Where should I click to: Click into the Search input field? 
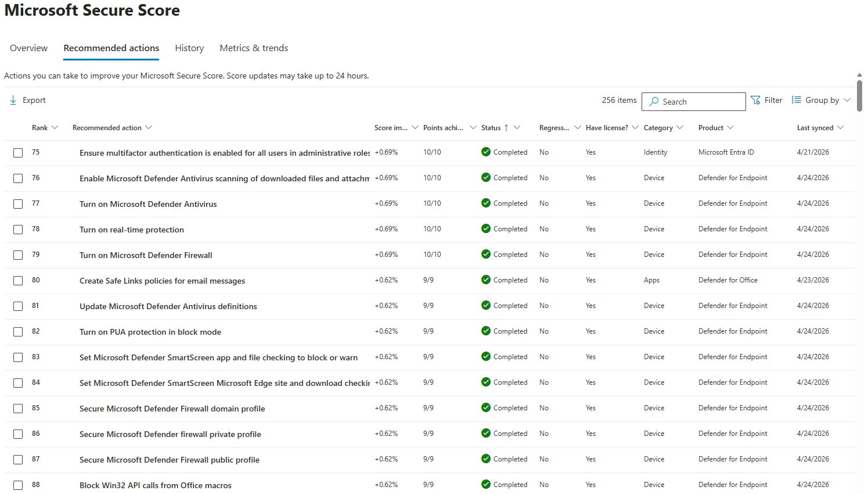pyautogui.click(x=694, y=102)
